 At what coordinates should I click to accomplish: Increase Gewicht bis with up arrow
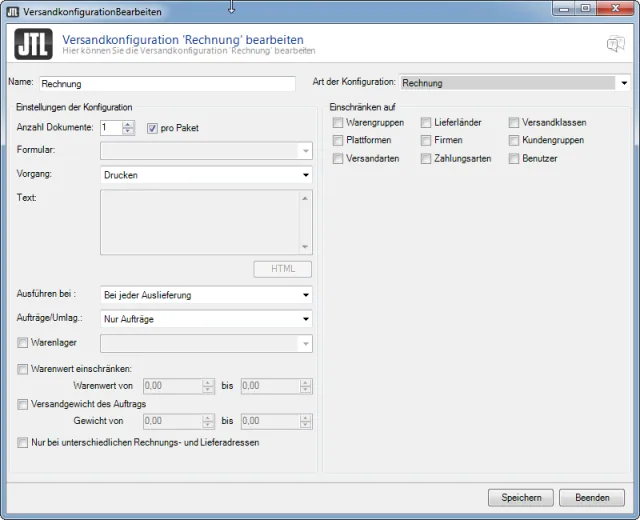[305, 418]
